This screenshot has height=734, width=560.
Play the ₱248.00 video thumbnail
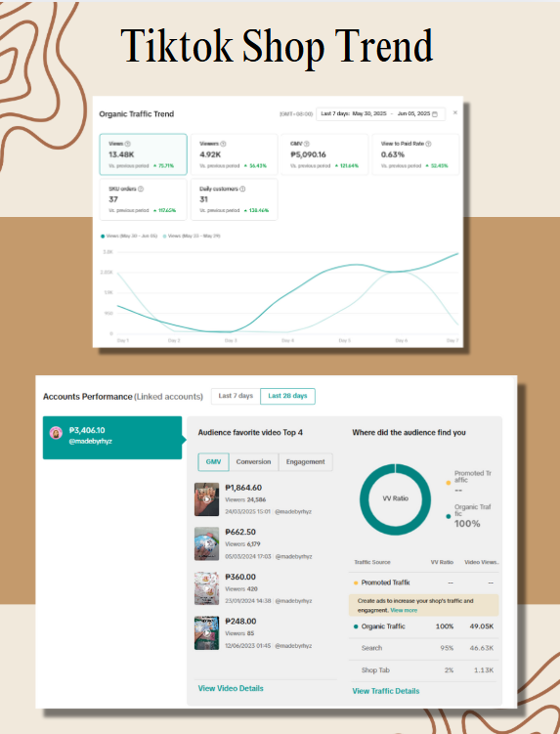pos(206,633)
